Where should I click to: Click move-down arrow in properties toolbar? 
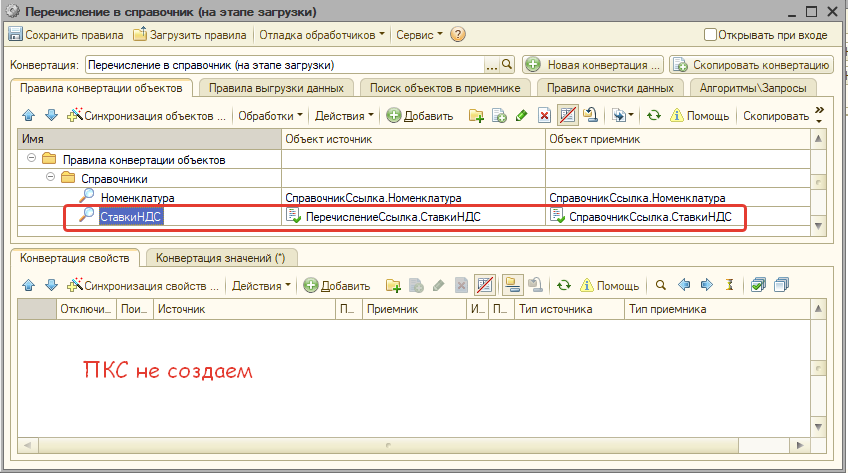(x=51, y=285)
